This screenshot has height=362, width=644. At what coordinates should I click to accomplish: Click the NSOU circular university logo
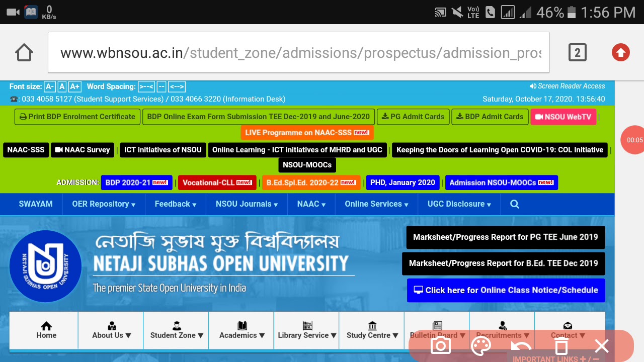[x=46, y=266]
